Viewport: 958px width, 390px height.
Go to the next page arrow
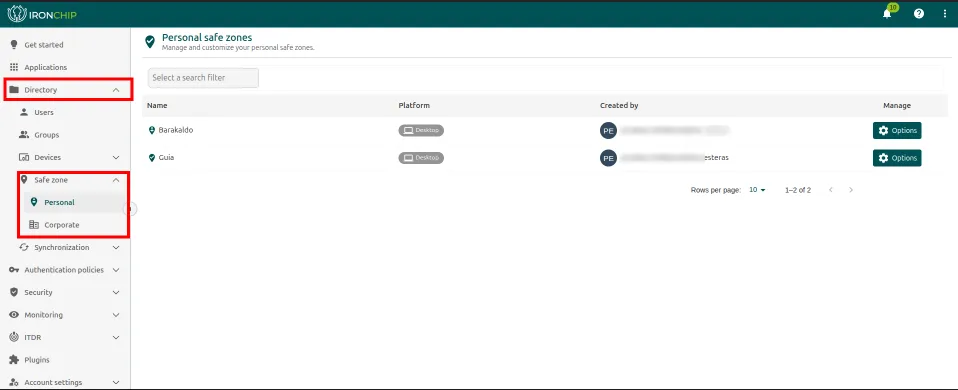(x=850, y=190)
